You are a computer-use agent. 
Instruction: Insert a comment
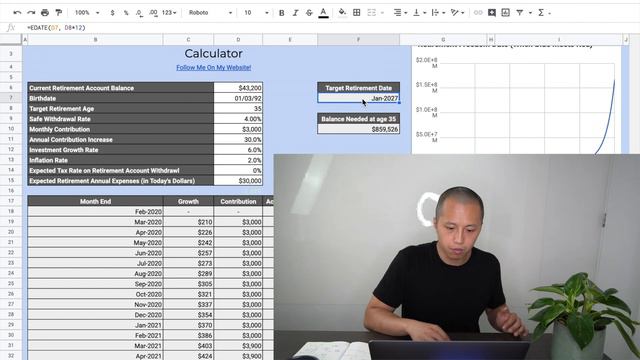pyautogui.click(x=492, y=13)
